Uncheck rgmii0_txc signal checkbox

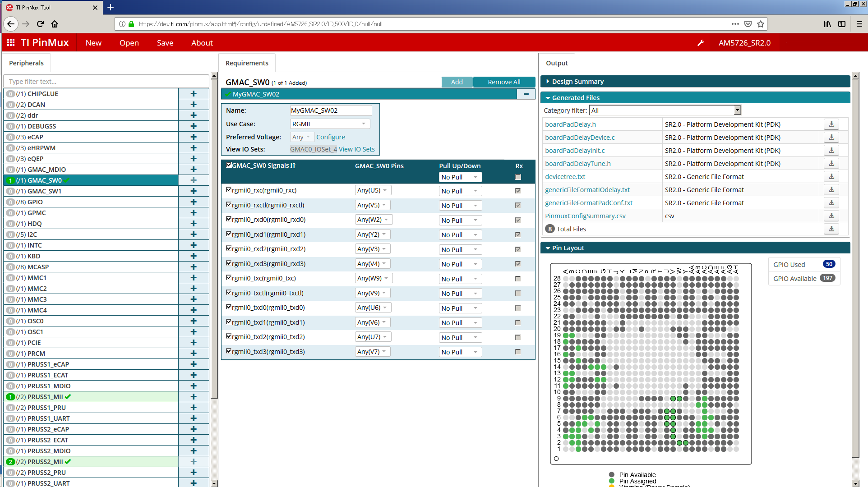click(x=229, y=278)
